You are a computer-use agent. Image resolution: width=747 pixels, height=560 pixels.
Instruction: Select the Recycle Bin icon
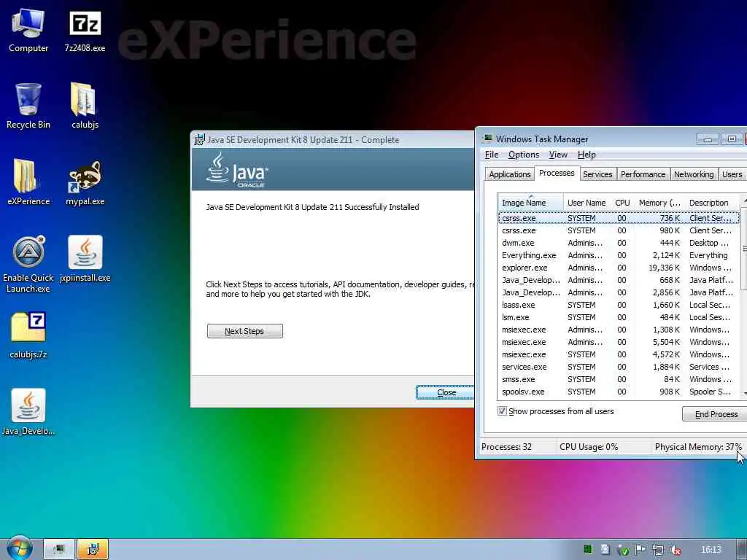[x=28, y=106]
